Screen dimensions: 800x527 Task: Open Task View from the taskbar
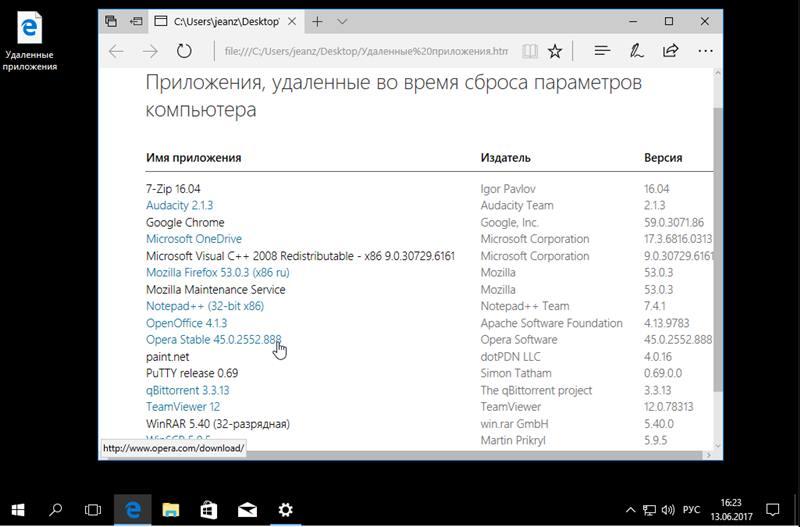point(93,510)
